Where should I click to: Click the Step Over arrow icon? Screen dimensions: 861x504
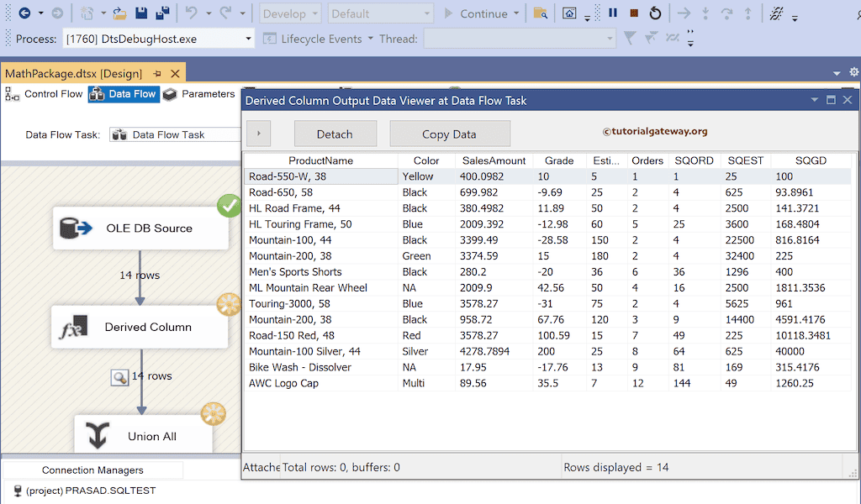click(727, 13)
